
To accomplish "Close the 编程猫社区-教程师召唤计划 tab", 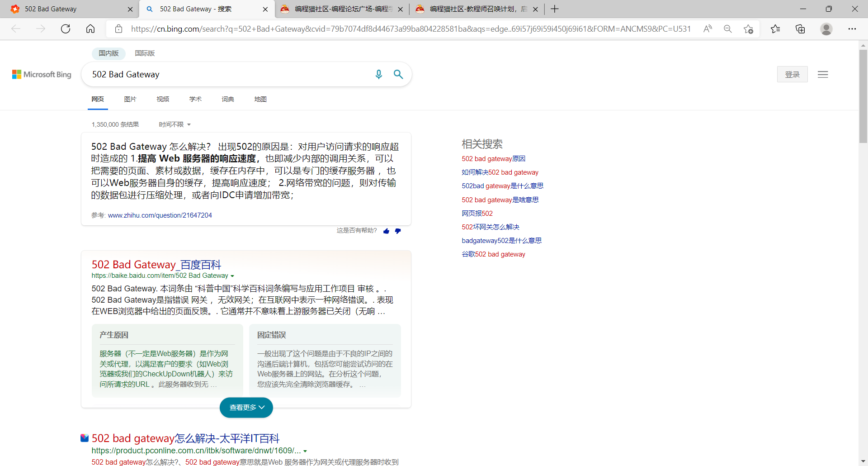I will pyautogui.click(x=535, y=9).
